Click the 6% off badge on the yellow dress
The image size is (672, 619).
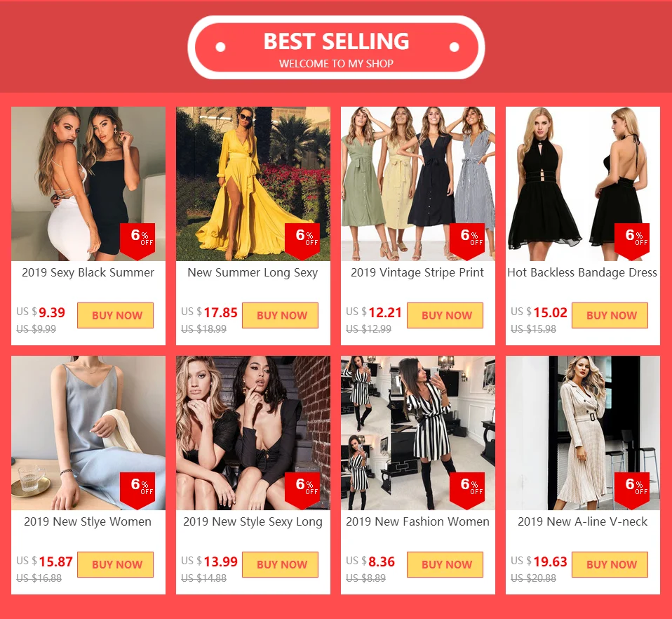click(x=302, y=241)
